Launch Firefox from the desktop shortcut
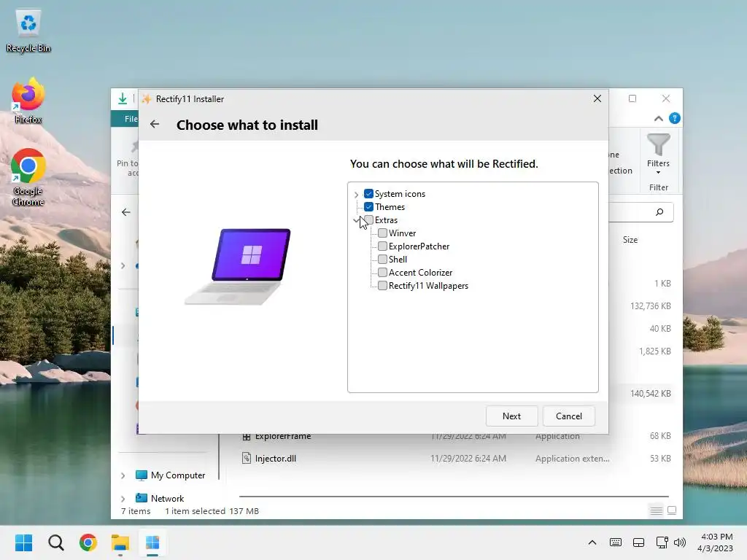Viewport: 747px width, 560px height. 28,101
